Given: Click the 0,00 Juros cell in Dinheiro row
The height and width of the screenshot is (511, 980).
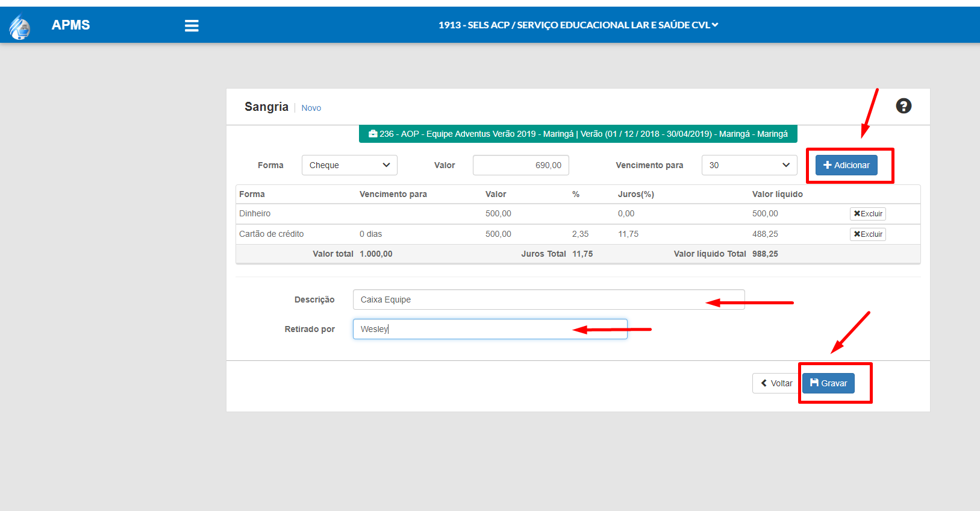Looking at the screenshot, I should pyautogui.click(x=626, y=213).
